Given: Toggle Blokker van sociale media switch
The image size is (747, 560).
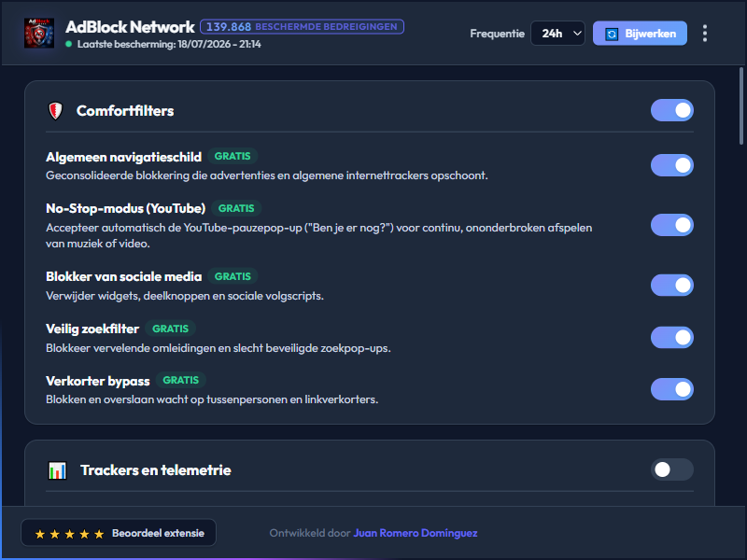Looking at the screenshot, I should click(671, 286).
